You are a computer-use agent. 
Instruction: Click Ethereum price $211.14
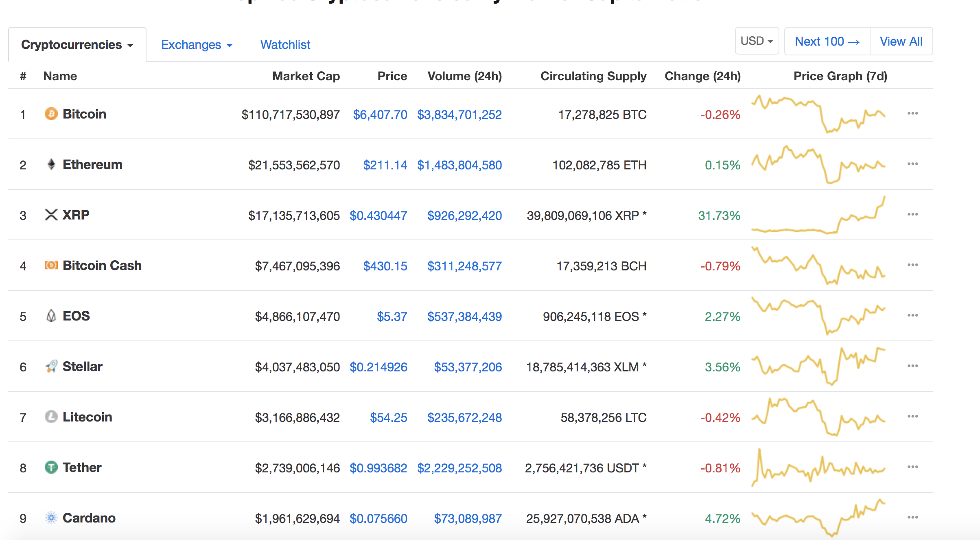(x=385, y=165)
